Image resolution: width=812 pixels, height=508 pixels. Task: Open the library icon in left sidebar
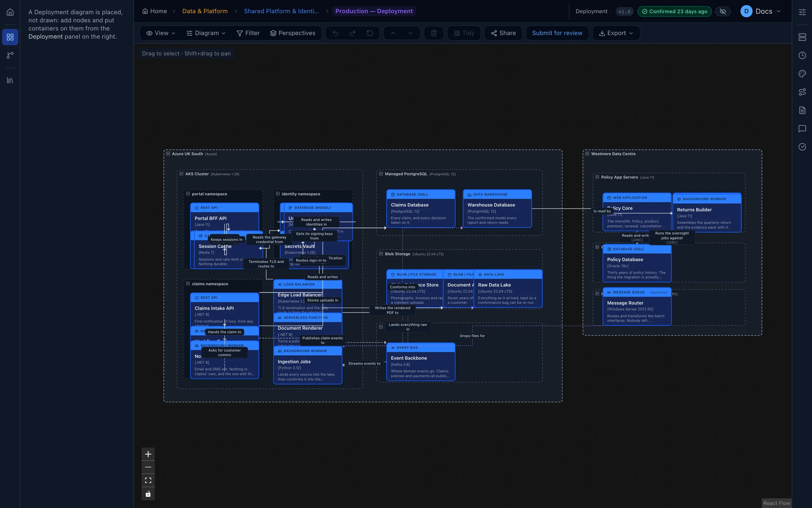(x=10, y=80)
